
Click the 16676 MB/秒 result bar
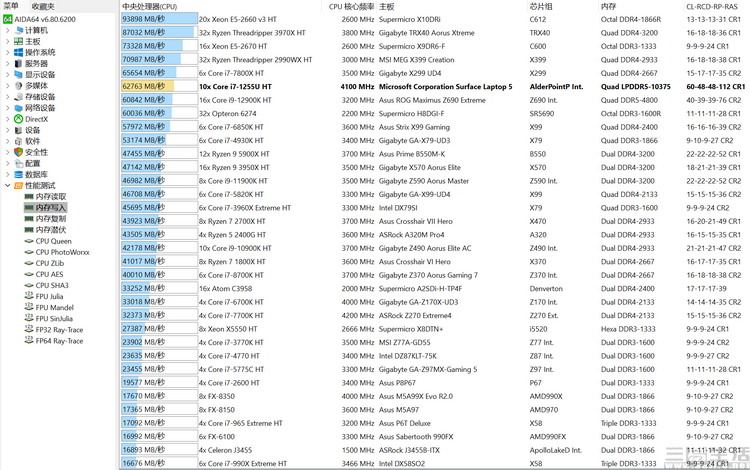point(159,463)
